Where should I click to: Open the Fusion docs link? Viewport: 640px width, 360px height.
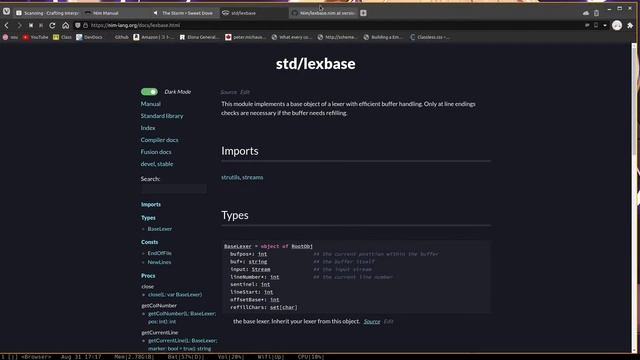tap(156, 152)
